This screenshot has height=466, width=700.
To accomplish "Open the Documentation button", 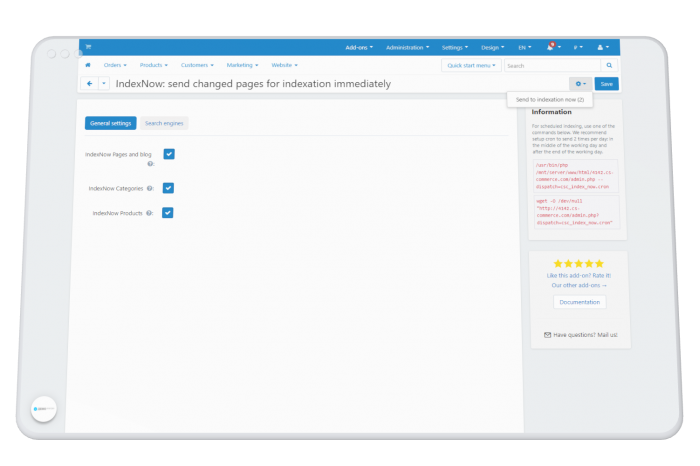I will click(579, 302).
